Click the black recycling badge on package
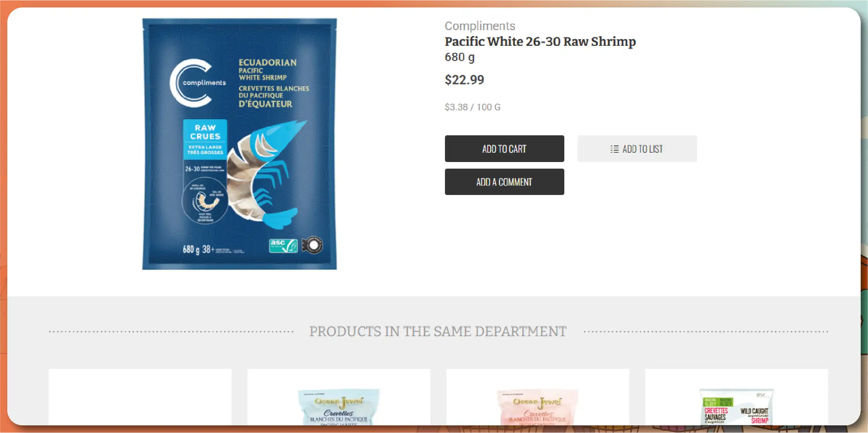 pos(312,245)
